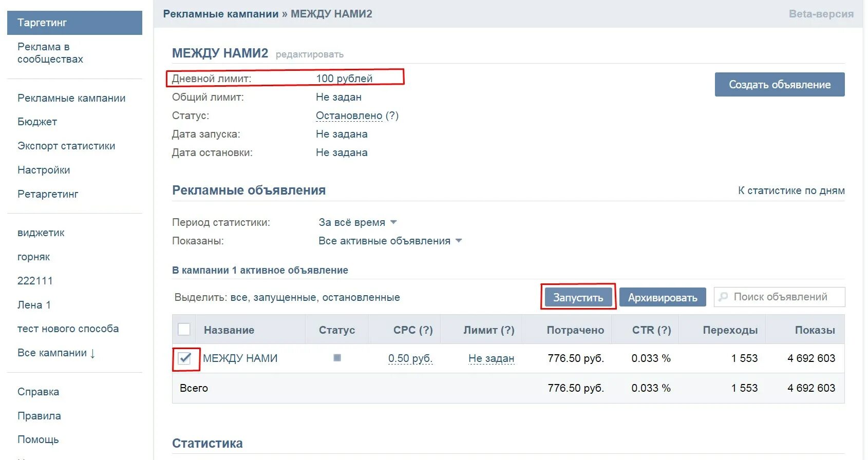Click the 1 553 value in the МЕЖДУ НАМИ row
The image size is (868, 460).
click(x=745, y=358)
